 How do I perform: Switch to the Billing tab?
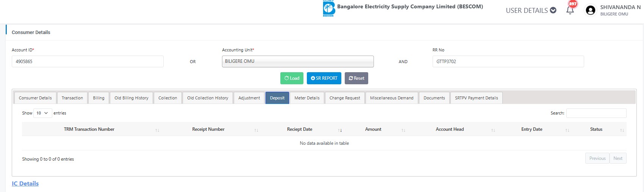coord(98,98)
